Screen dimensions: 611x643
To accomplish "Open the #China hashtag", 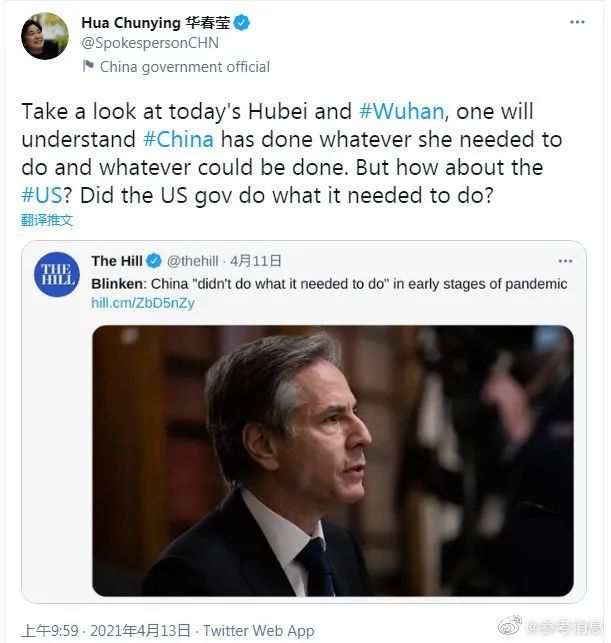I will tap(178, 139).
